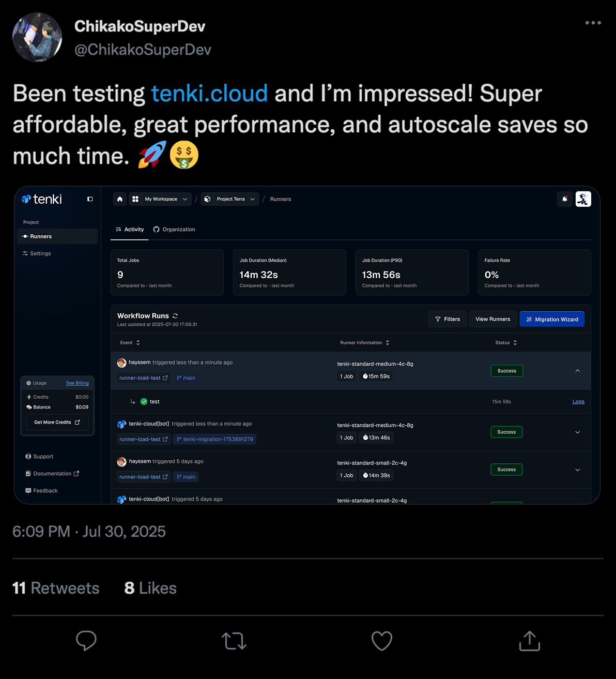
Task: Expand the tenki-cloud[bot] migration run row
Action: pos(577,432)
